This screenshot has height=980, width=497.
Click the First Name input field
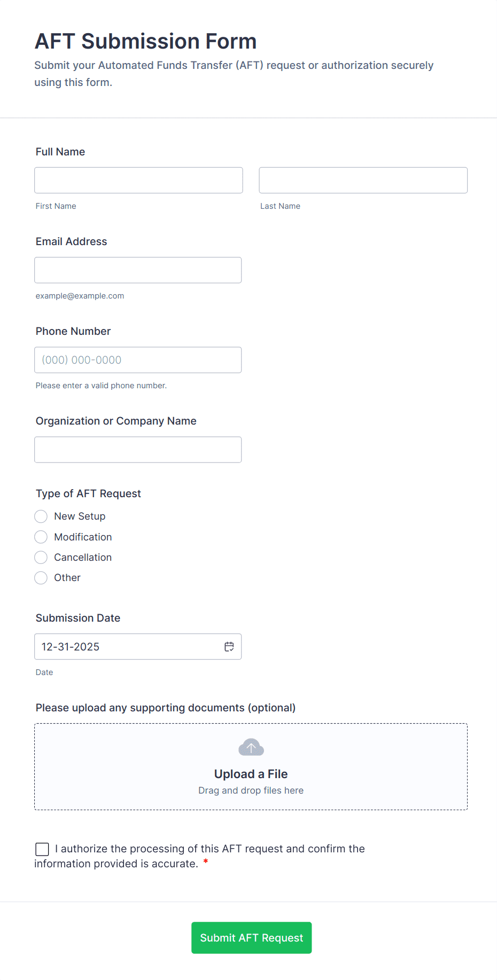point(138,181)
